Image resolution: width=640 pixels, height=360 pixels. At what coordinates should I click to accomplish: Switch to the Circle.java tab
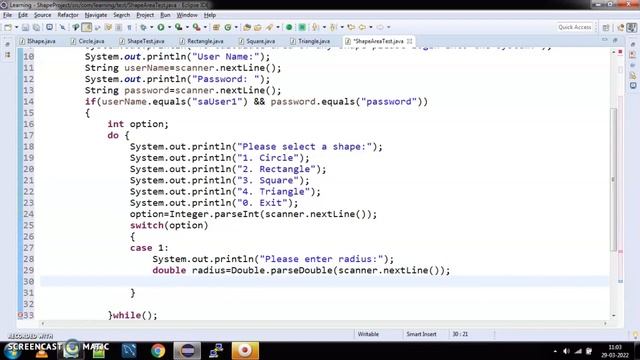point(88,41)
